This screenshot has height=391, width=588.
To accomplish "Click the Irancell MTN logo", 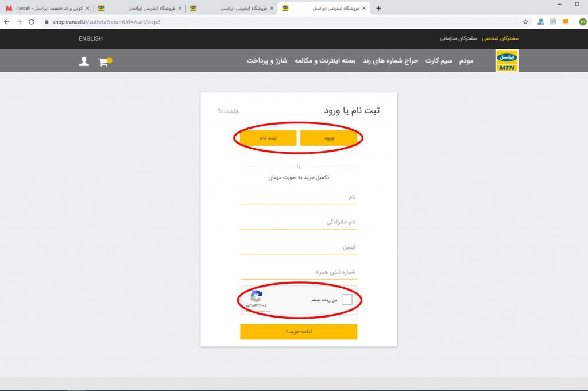I will [x=506, y=61].
